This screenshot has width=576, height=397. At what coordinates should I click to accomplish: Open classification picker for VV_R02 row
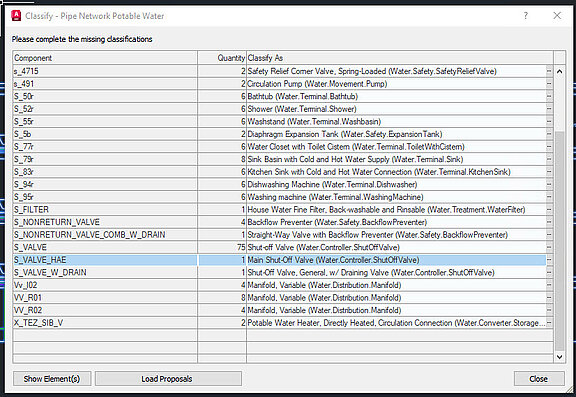pos(549,310)
